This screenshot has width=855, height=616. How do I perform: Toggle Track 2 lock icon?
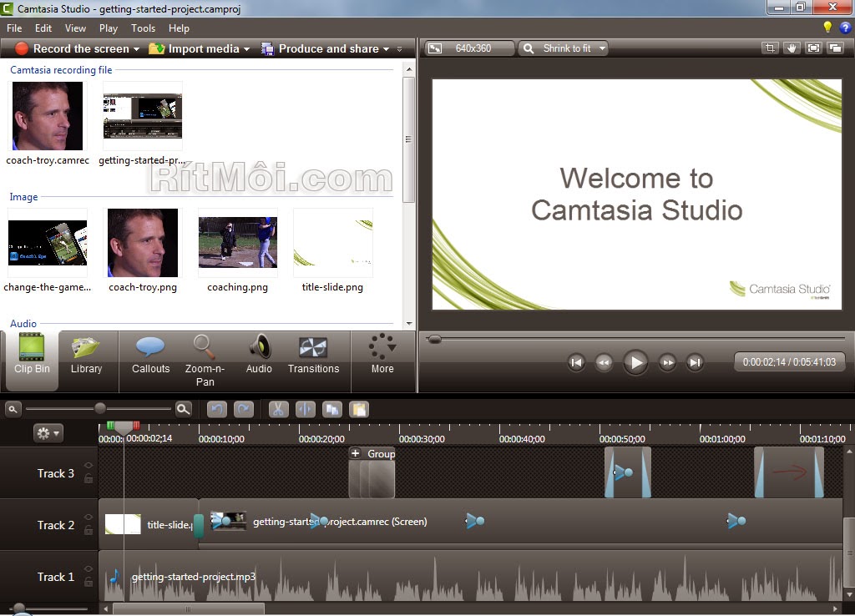89,530
